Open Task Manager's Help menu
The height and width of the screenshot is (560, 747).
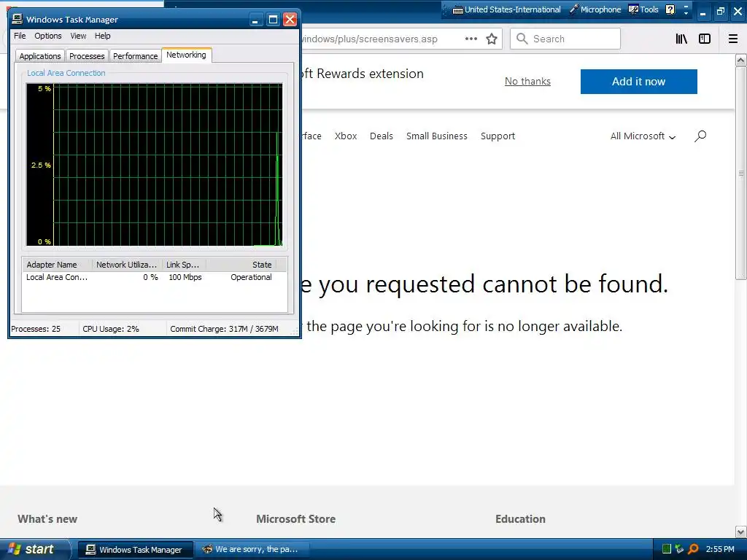point(102,36)
